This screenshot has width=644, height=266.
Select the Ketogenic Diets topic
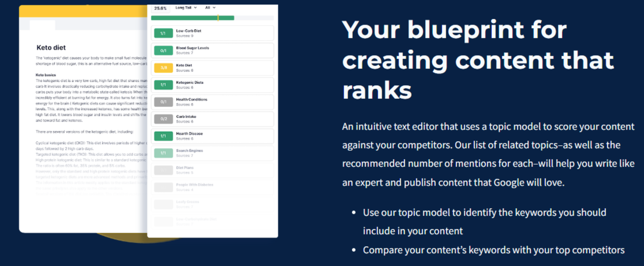[x=213, y=85]
